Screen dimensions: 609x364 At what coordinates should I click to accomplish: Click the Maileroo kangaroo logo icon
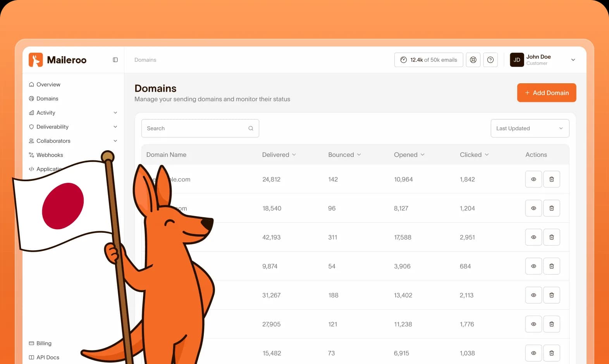(x=36, y=60)
